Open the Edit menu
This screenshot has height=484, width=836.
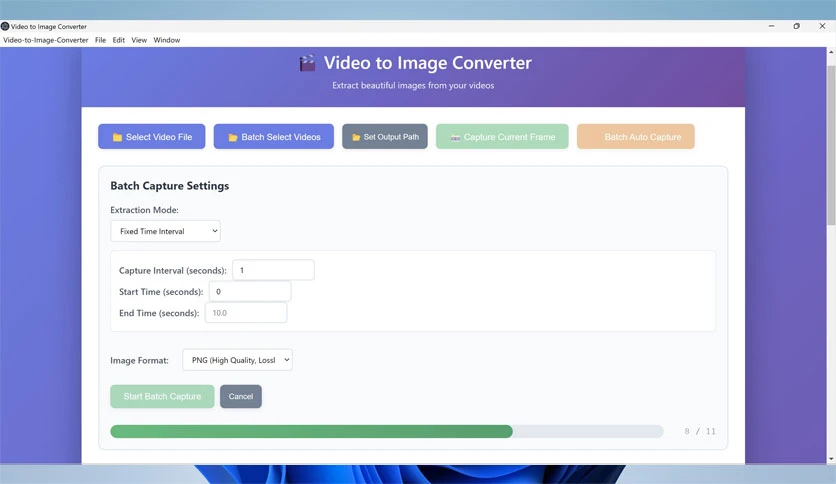coord(118,40)
